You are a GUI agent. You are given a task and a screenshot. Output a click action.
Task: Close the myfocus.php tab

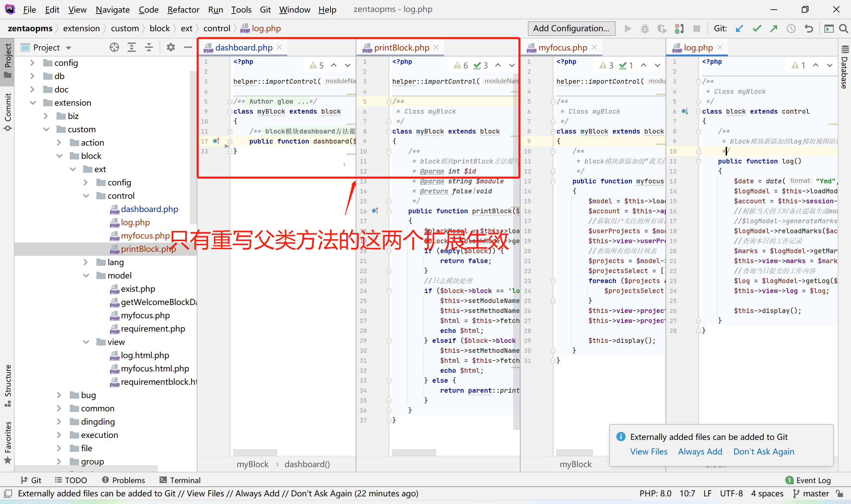click(594, 47)
